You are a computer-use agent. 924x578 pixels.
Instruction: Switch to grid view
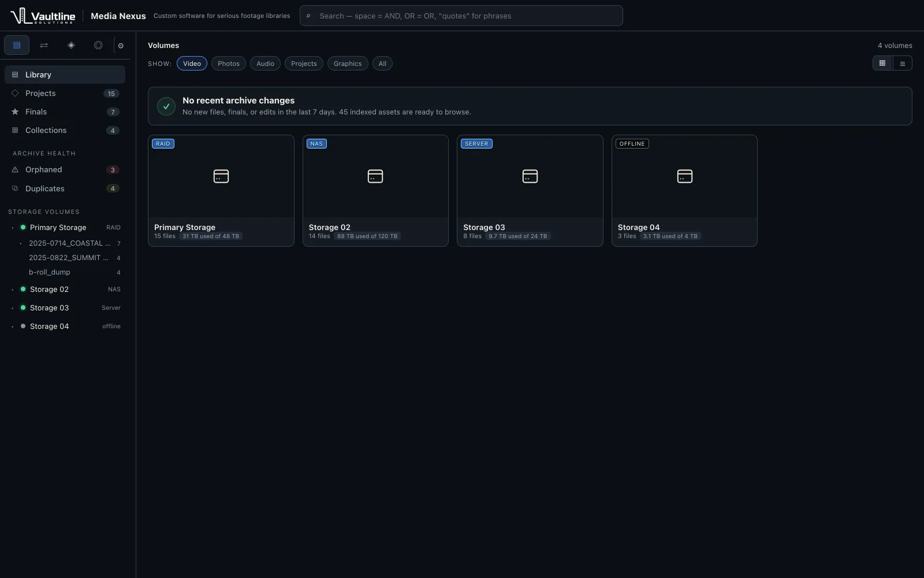(x=882, y=64)
